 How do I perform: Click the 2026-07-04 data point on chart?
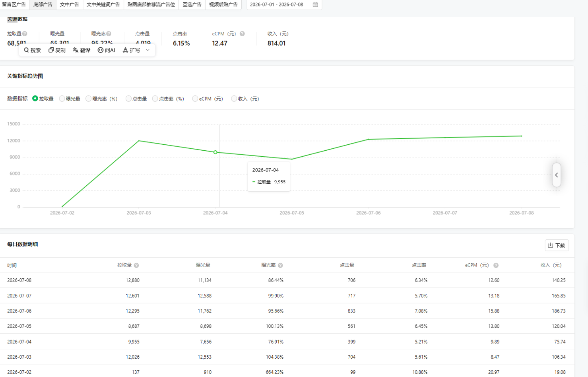[x=215, y=152]
